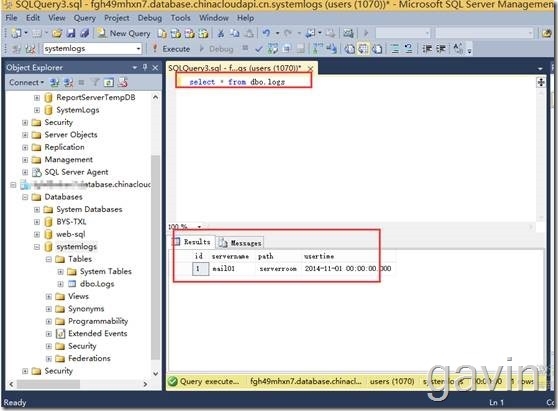Open the Help menu
This screenshot has height=411, width=558.
(246, 18)
